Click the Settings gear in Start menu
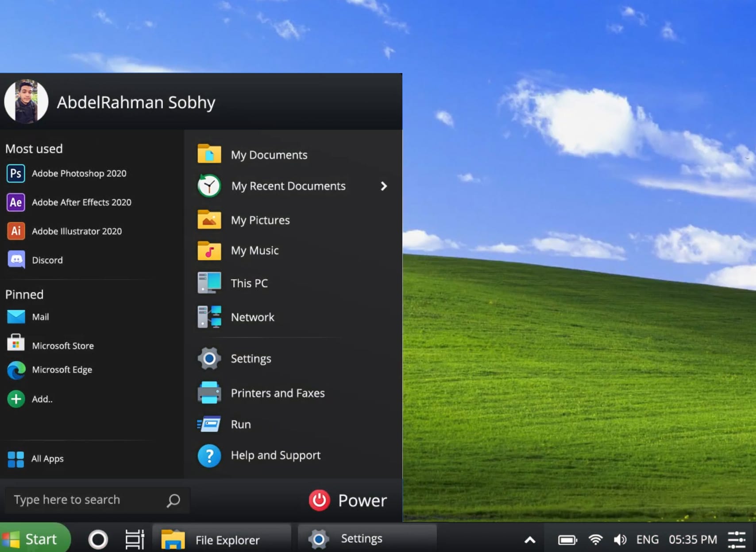 pyautogui.click(x=209, y=358)
